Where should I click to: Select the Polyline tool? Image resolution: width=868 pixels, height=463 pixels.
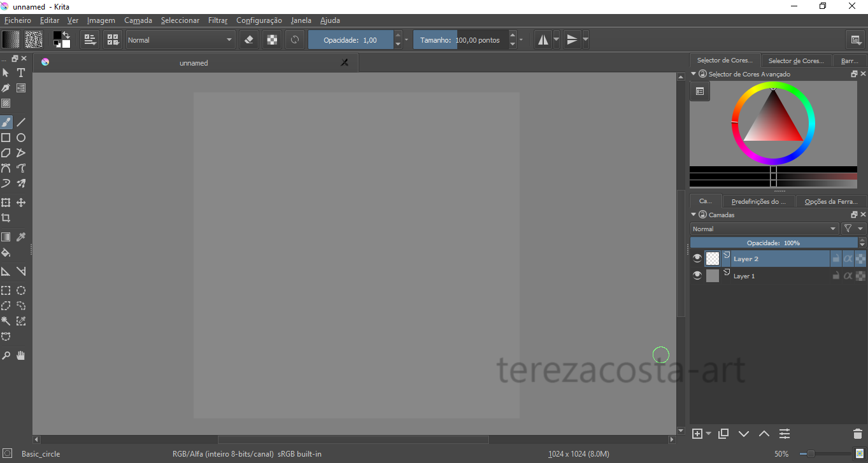(21, 153)
